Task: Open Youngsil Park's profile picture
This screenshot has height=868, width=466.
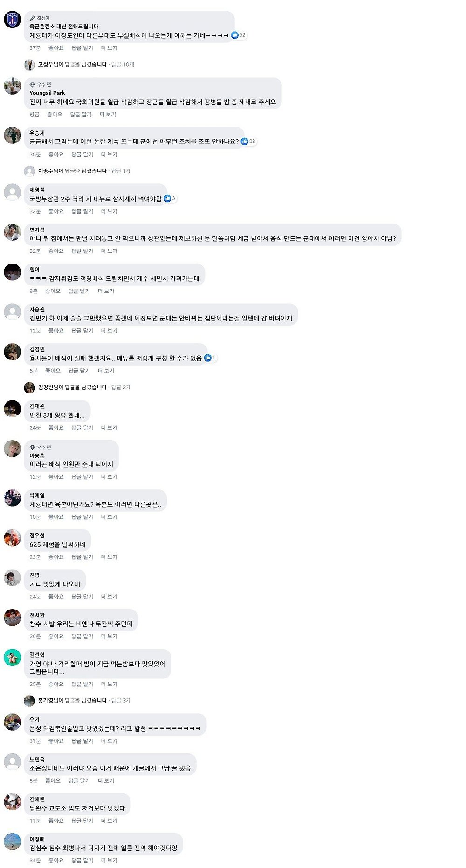Action: coord(12,86)
